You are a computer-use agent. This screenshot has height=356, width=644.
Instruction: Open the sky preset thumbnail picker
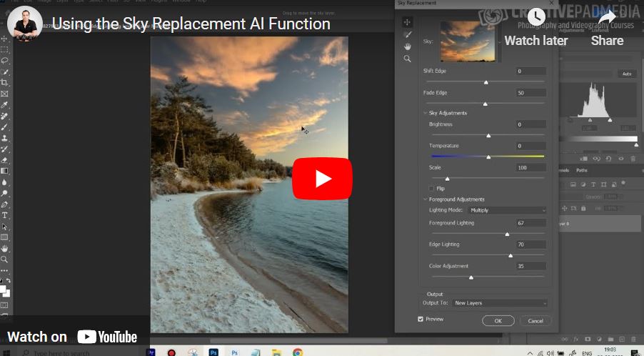[x=468, y=41]
